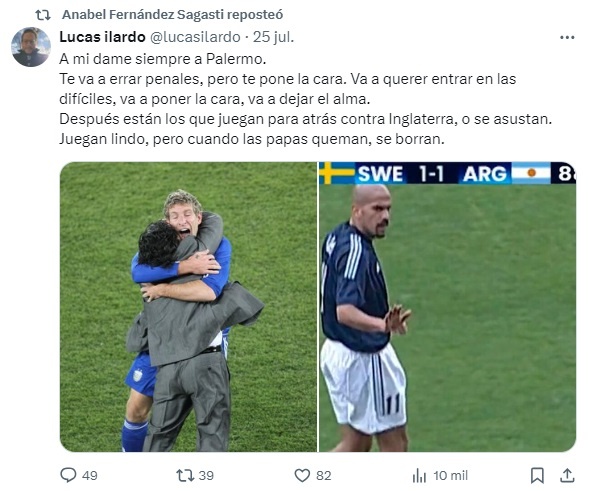Bookmark this tweet
The width and height of the screenshot is (589, 491).
tap(537, 475)
